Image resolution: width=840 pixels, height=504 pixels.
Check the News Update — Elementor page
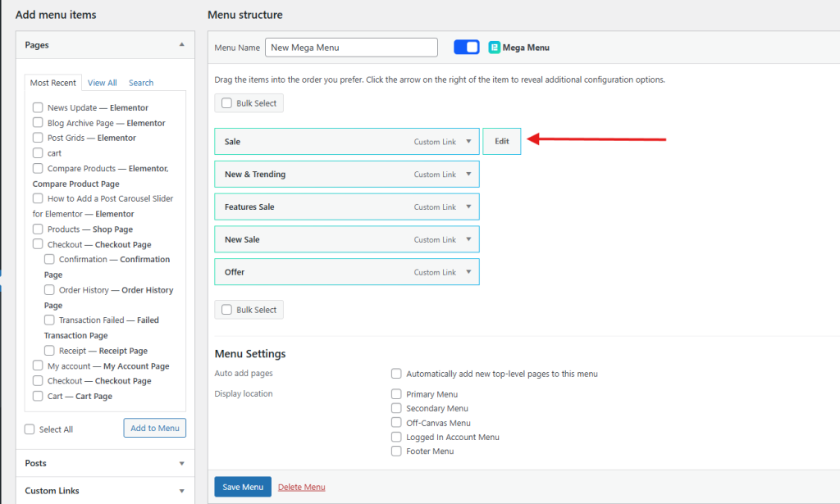point(38,107)
